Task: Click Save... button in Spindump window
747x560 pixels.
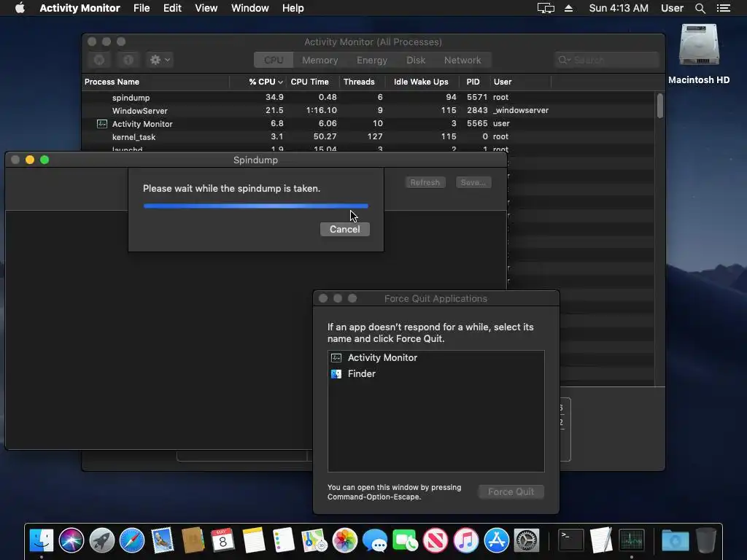Action: pos(473,182)
